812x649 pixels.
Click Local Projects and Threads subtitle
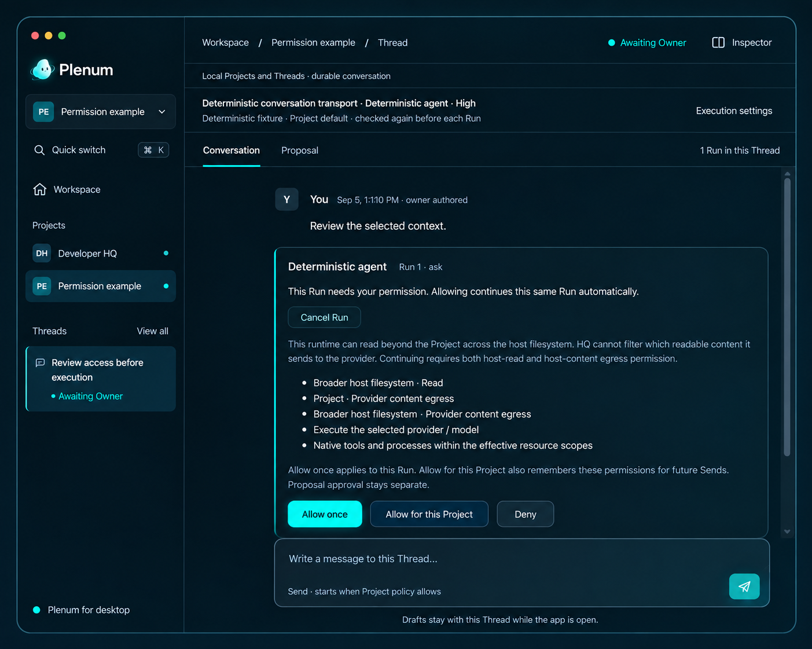pos(296,76)
